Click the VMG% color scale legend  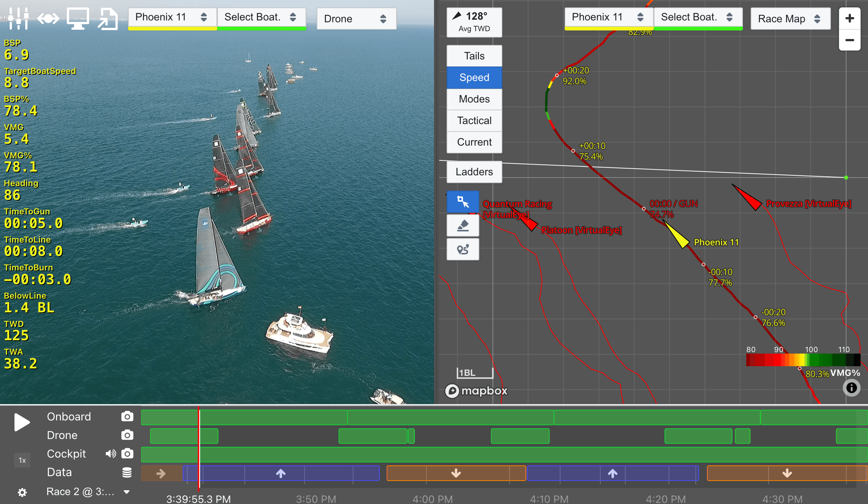[x=803, y=360]
